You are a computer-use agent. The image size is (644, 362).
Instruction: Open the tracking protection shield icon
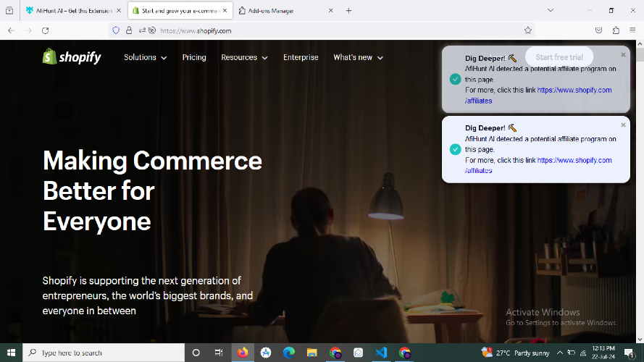click(x=116, y=30)
